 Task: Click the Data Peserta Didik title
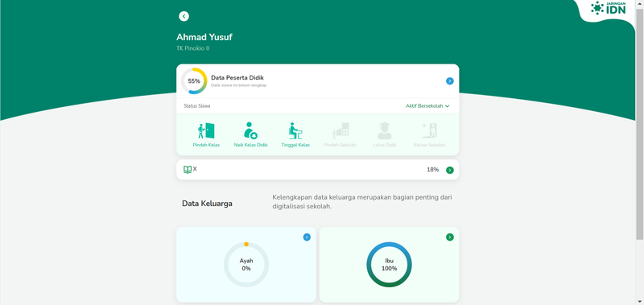[x=237, y=77]
